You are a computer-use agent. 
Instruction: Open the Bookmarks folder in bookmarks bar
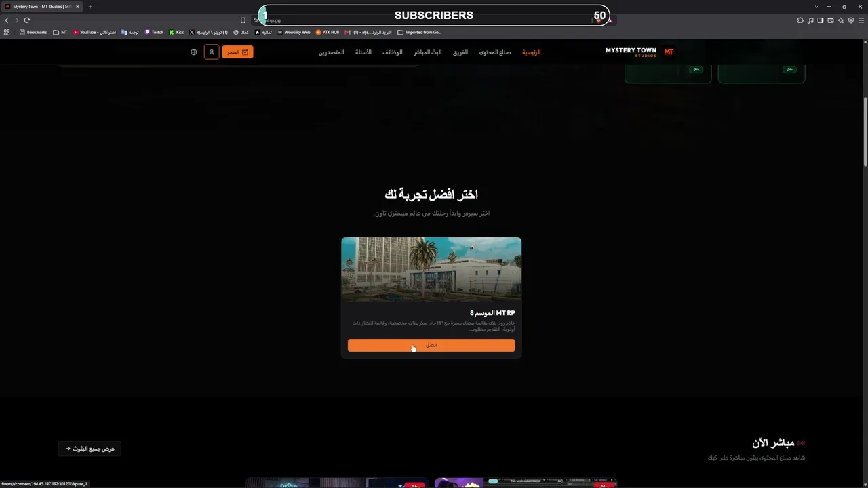pos(33,32)
